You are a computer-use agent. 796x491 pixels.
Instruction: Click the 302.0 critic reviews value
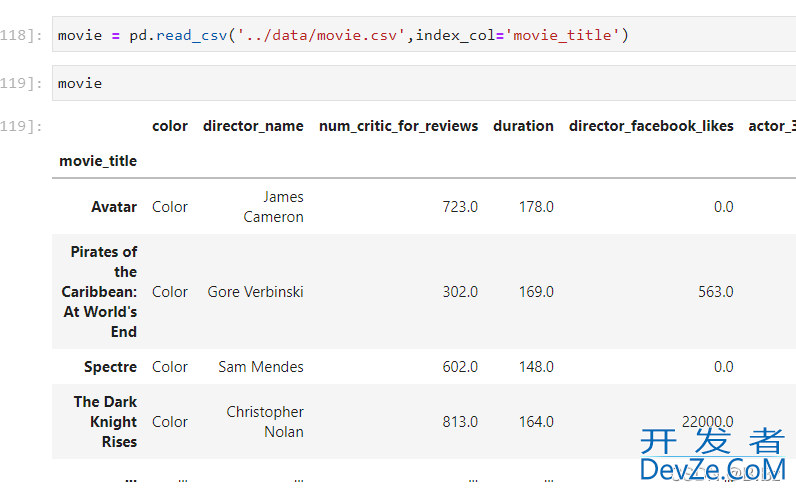(x=460, y=291)
